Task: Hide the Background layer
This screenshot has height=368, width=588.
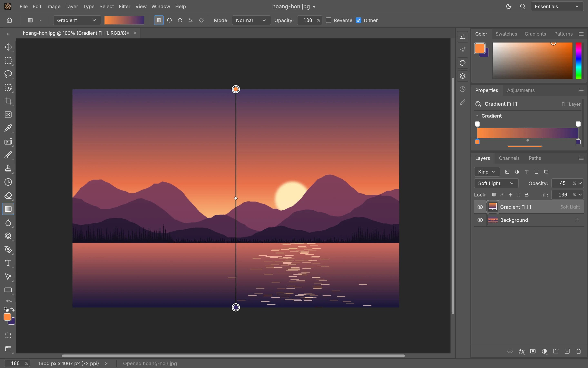Action: [480, 220]
